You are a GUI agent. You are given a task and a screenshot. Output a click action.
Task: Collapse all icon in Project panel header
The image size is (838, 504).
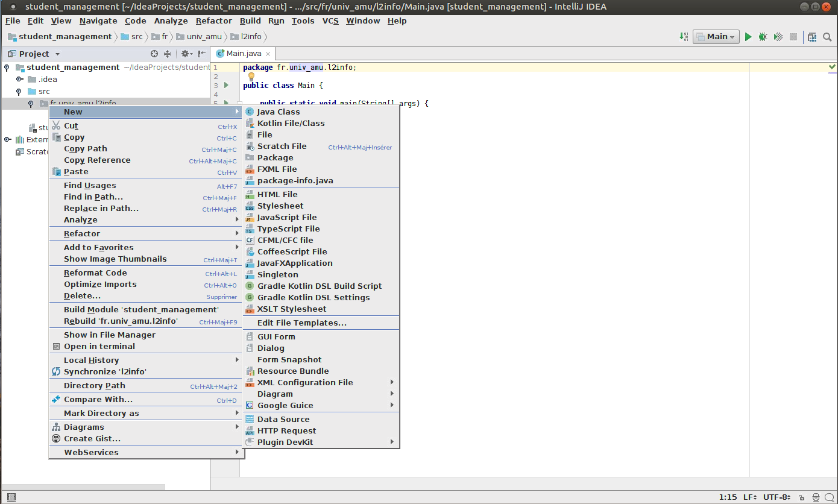point(168,54)
